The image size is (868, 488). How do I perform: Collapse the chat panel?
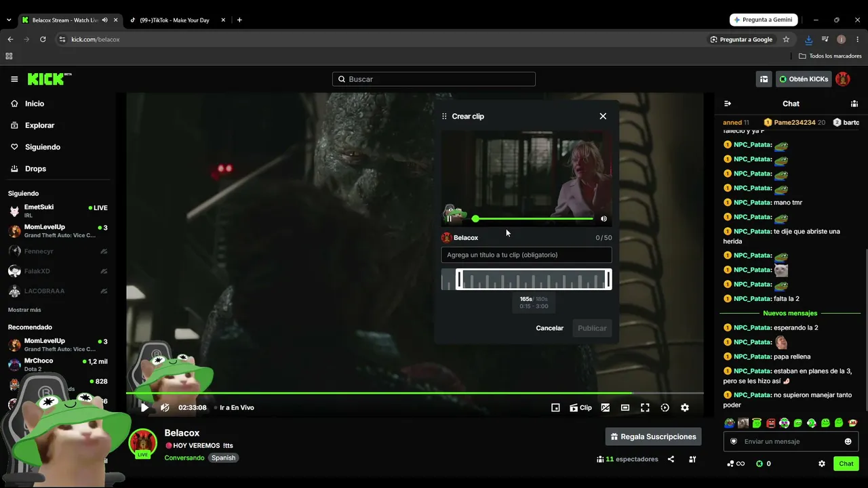tap(728, 104)
